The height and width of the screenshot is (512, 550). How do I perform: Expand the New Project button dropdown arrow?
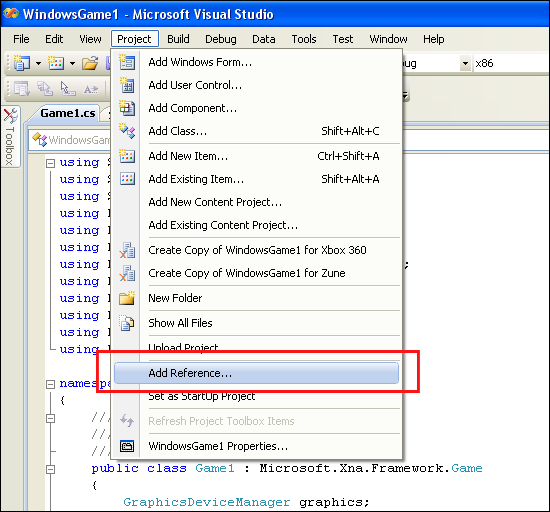click(38, 63)
